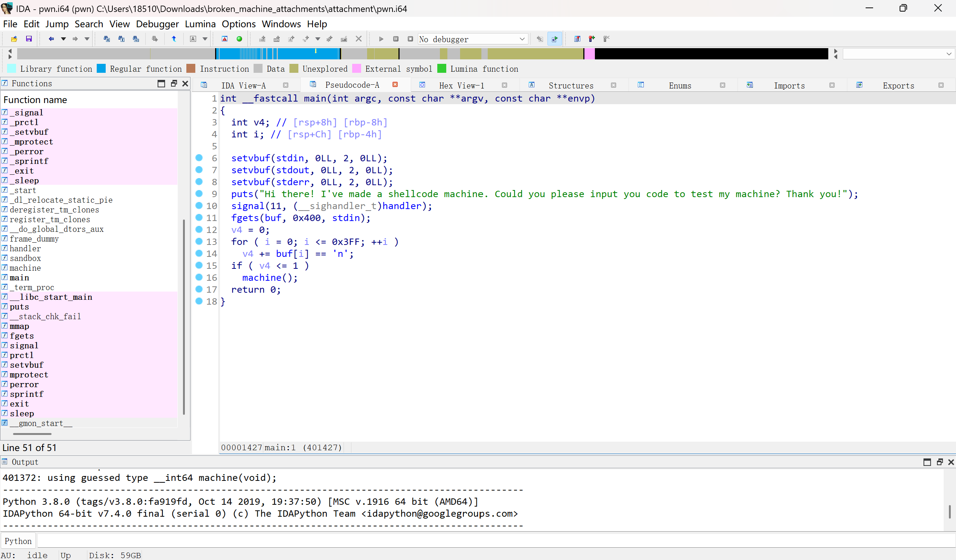Float the Functions panel window
Image resolution: width=956 pixels, height=560 pixels.
tap(174, 83)
